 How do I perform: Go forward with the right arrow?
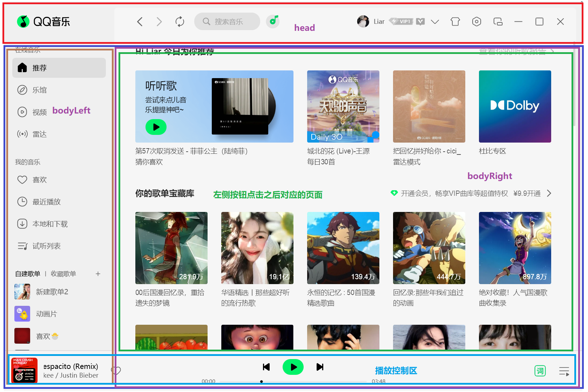pos(159,22)
